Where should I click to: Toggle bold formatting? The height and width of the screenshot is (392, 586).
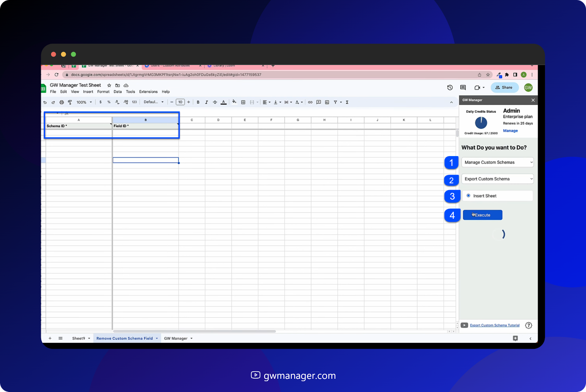198,102
